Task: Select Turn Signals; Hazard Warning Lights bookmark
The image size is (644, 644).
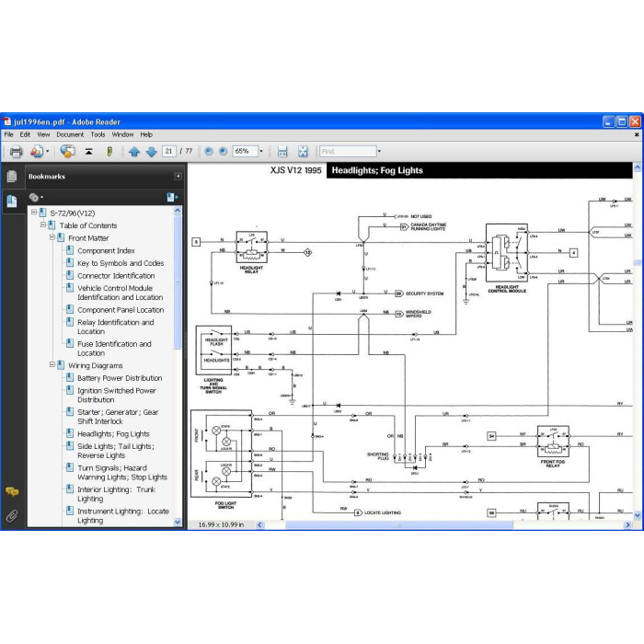Action: coord(122,472)
